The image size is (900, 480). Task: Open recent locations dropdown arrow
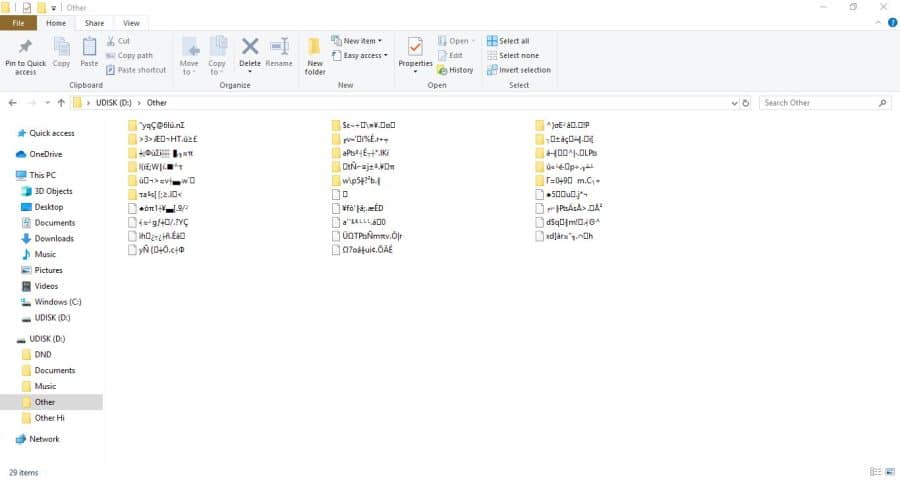coord(47,103)
